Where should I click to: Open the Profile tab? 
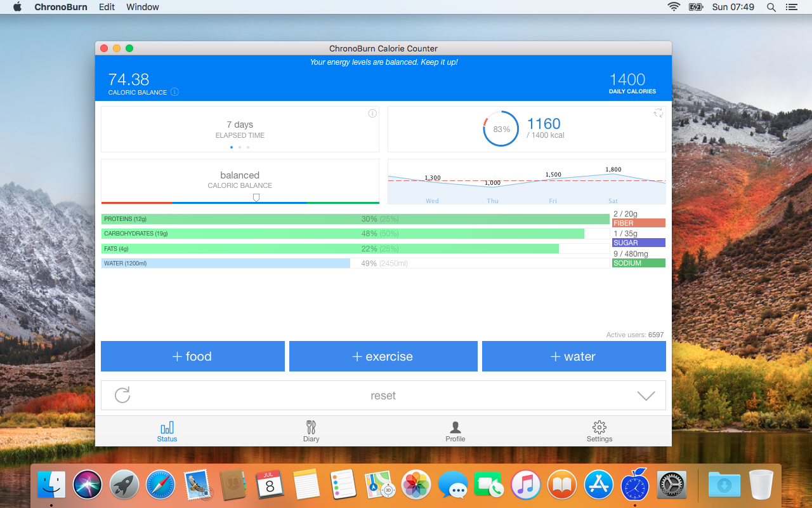coord(455,431)
